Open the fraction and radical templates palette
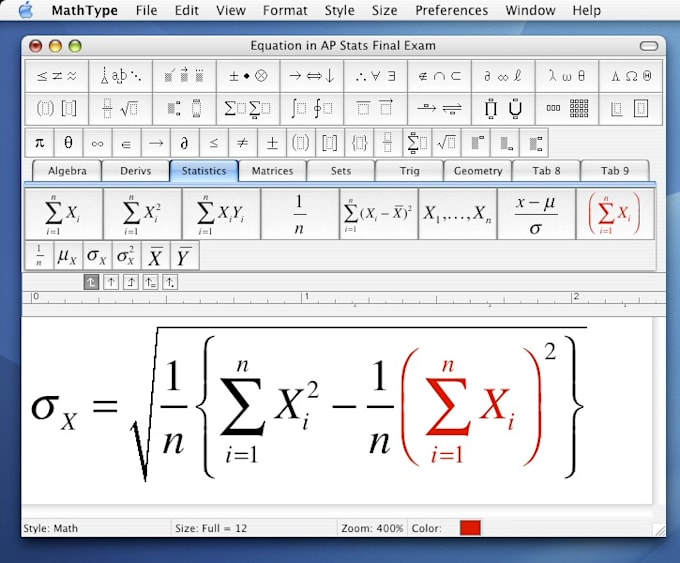 pos(121,108)
